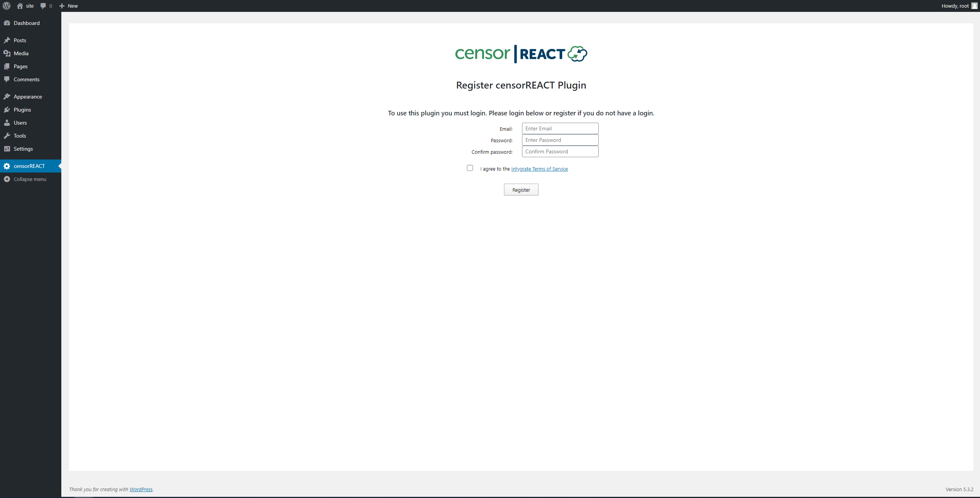Viewport: 980px width, 498px height.
Task: Click the Plugins plug icon
Action: pos(7,110)
